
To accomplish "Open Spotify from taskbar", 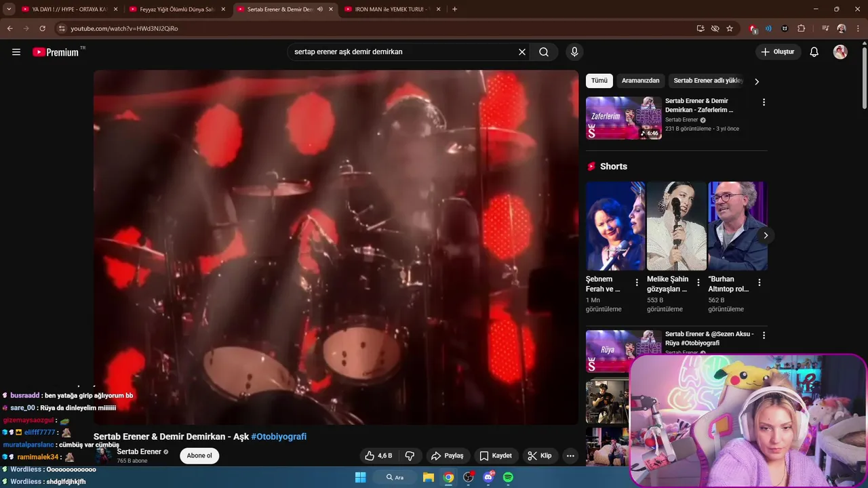I will [508, 477].
